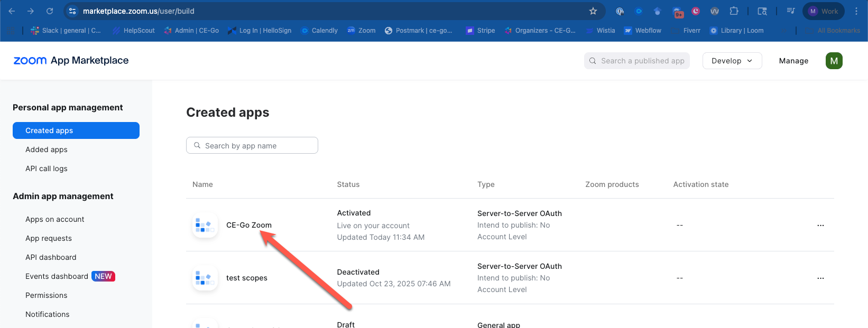Open the API dashboard
The height and width of the screenshot is (328, 868).
(51, 257)
